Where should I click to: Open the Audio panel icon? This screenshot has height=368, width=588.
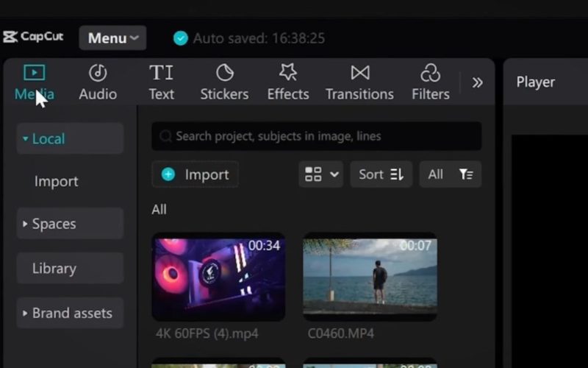pos(98,73)
